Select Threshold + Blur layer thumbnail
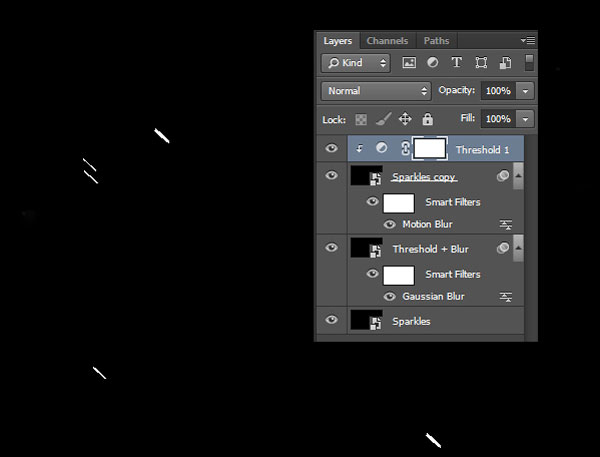Screen dimensions: 600x457 [x=366, y=248]
